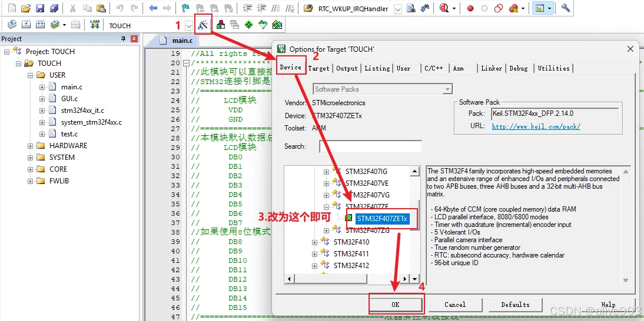Viewport: 644px width, 321px height.
Task: Open the keil.com/pack URL link
Action: [536, 126]
